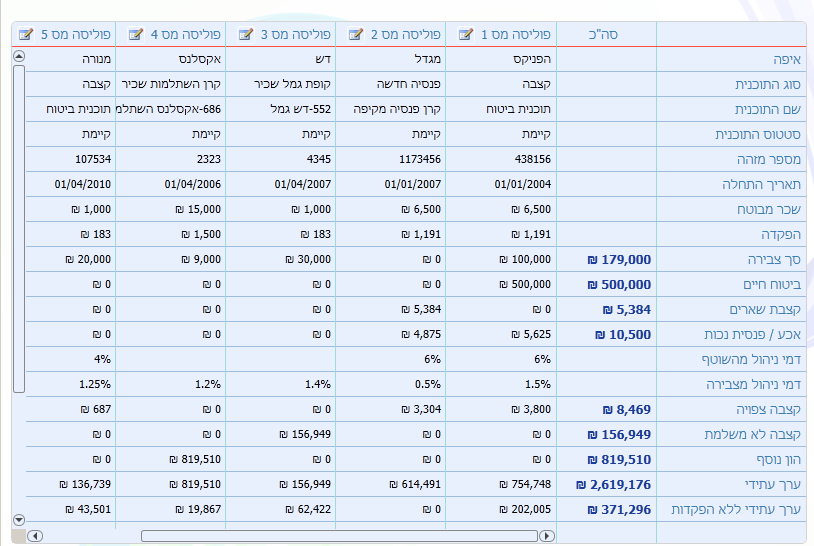Click the מנורה cell
The image size is (814, 546).
[x=97, y=59]
